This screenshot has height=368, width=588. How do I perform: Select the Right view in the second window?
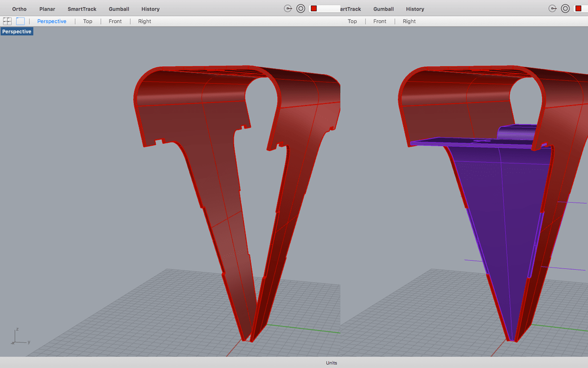click(409, 21)
